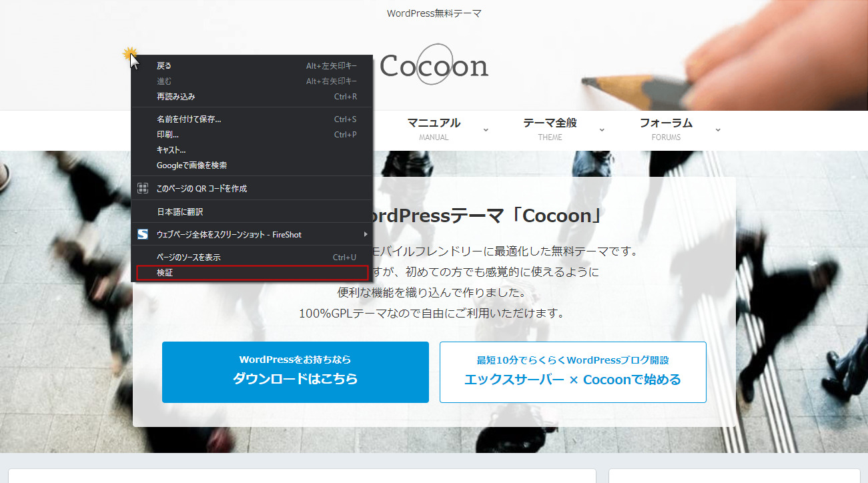
Task: Select 名前を付けて保存... menu entry
Action: pyautogui.click(x=252, y=119)
